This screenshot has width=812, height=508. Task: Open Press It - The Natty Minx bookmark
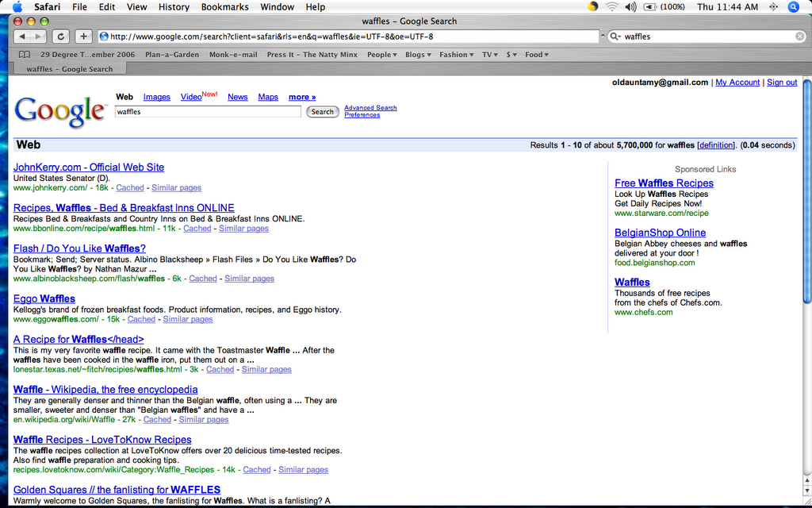click(x=312, y=55)
